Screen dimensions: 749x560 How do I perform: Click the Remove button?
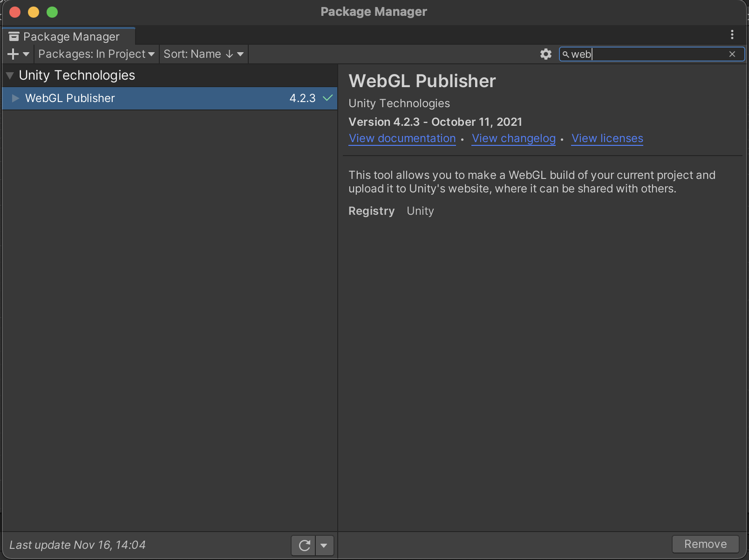tap(705, 544)
